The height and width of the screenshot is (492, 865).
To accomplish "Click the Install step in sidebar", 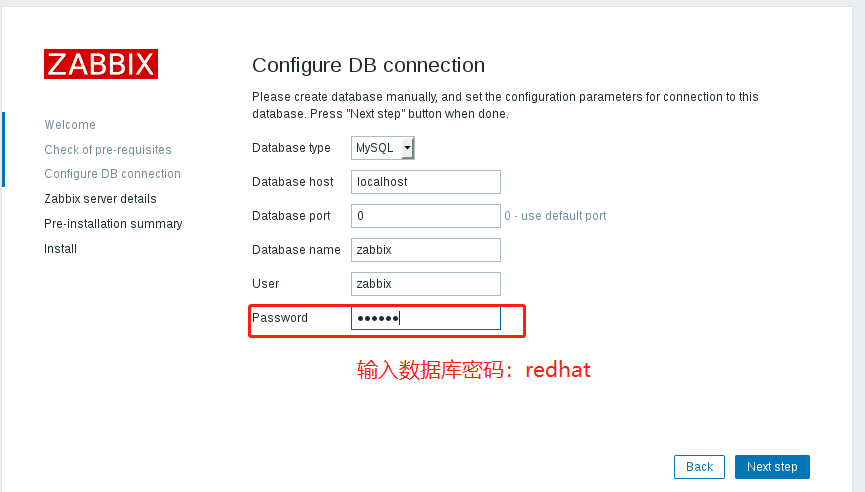I will click(61, 249).
